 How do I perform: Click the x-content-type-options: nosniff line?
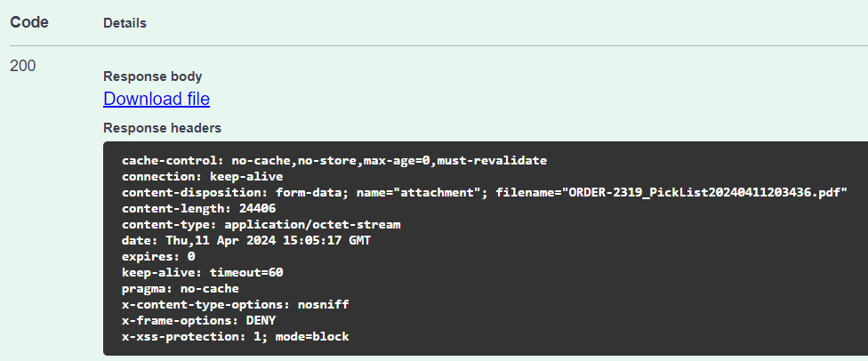coord(236,305)
